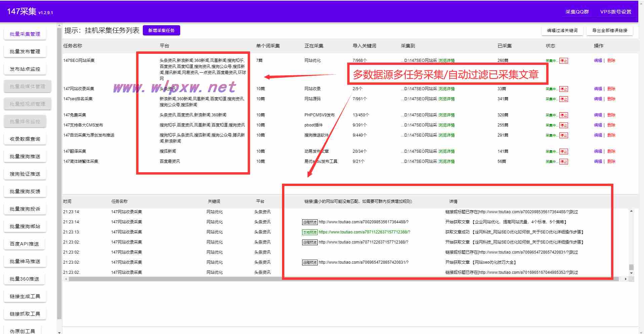
Task: Stop the 147SEO网站采集 task
Action: [x=564, y=61]
